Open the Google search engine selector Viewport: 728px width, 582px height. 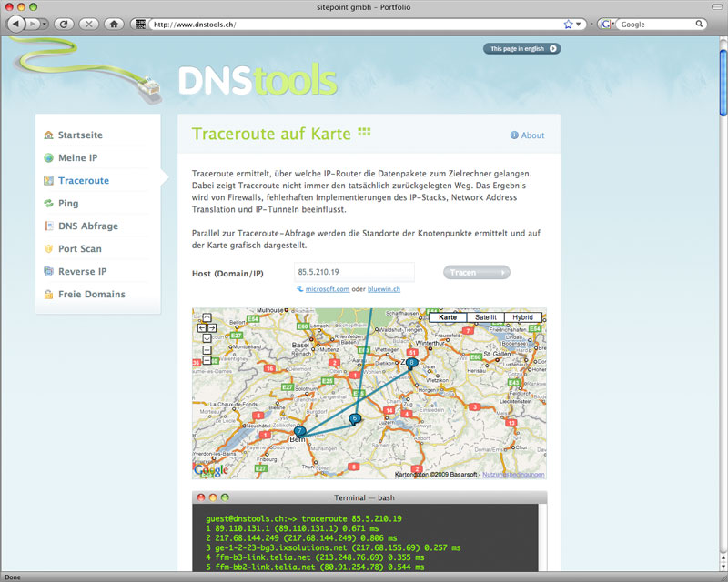[x=607, y=25]
